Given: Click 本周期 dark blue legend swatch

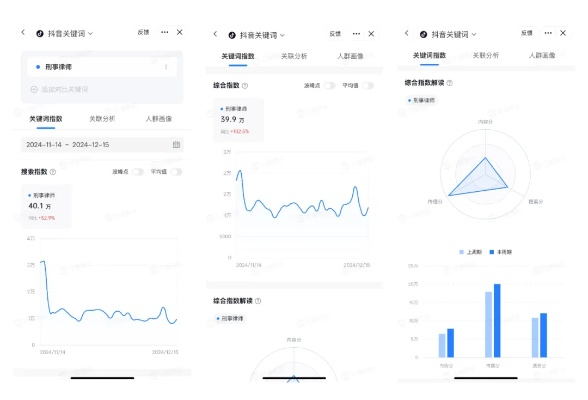Looking at the screenshot, I should (x=492, y=252).
